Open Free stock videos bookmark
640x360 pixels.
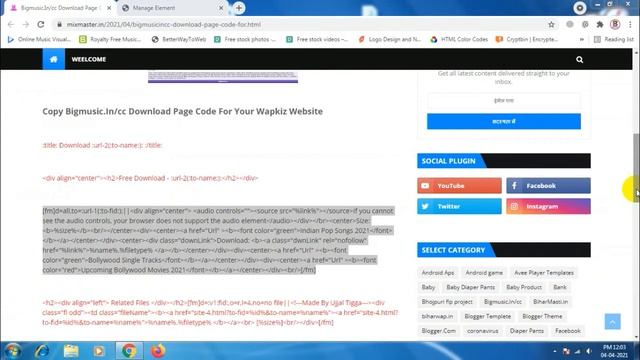317,39
